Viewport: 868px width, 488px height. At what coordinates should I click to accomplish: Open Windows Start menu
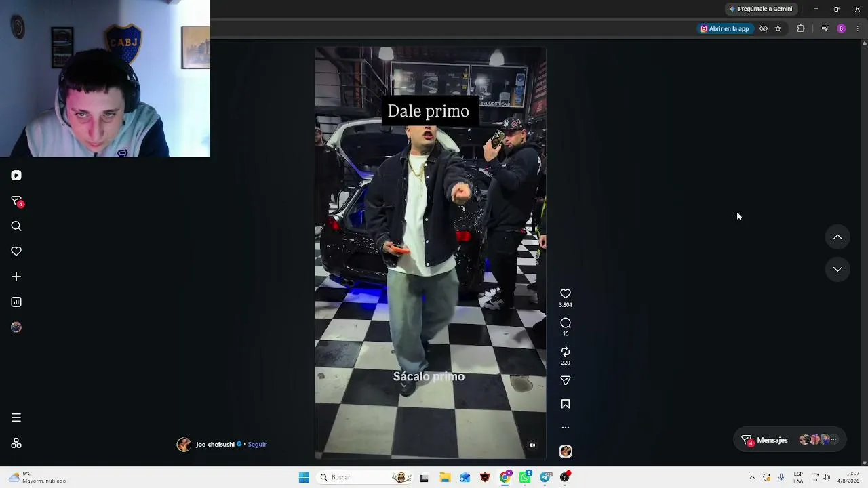tap(304, 477)
